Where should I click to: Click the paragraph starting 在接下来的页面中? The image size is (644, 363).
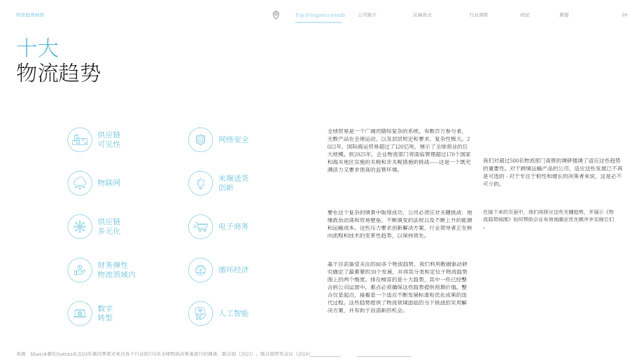coord(548,219)
